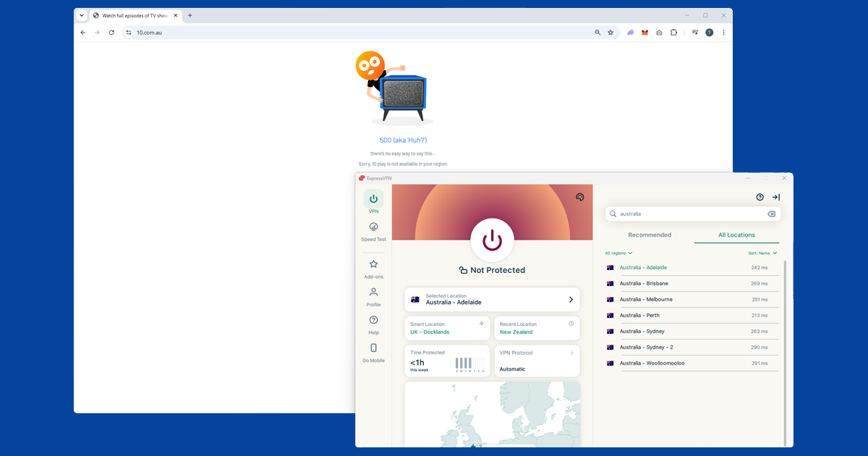Viewport: 868px width, 456px height.
Task: Select Australia - Sydney - 2 location
Action: (692, 347)
